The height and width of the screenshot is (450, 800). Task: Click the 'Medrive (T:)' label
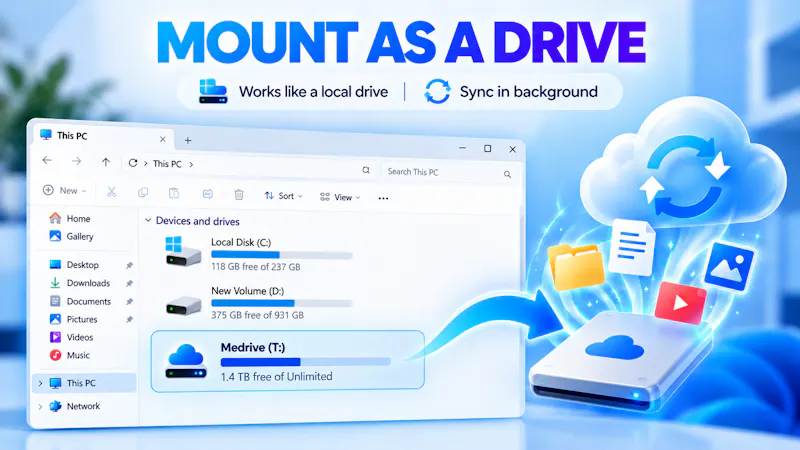coord(253,347)
